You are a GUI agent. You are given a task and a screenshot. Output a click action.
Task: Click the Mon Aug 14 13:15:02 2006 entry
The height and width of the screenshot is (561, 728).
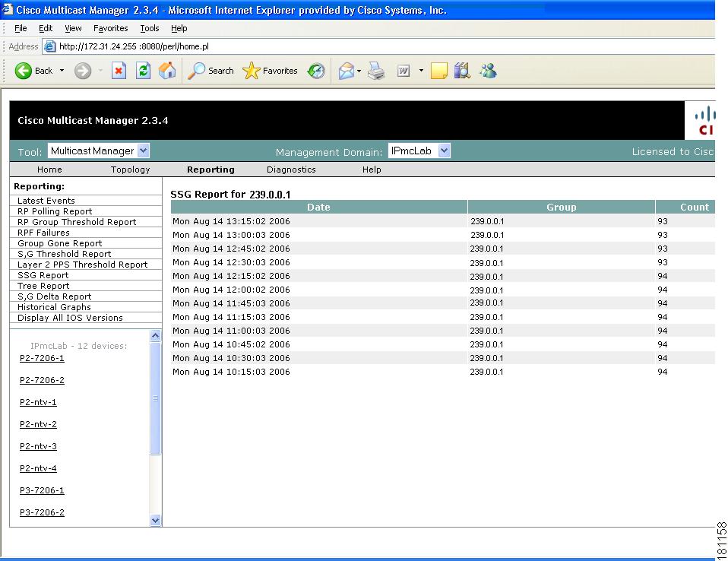(231, 221)
